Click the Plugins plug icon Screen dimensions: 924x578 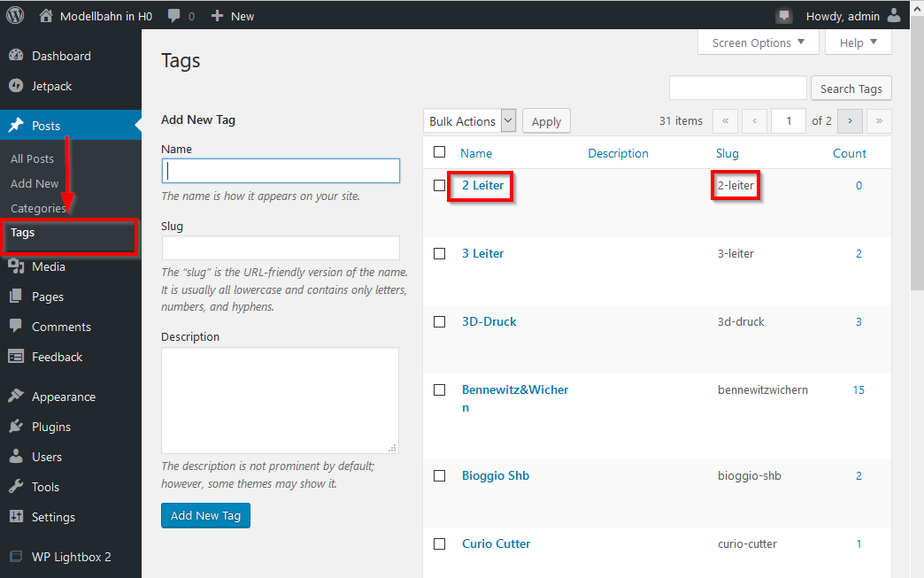point(16,426)
